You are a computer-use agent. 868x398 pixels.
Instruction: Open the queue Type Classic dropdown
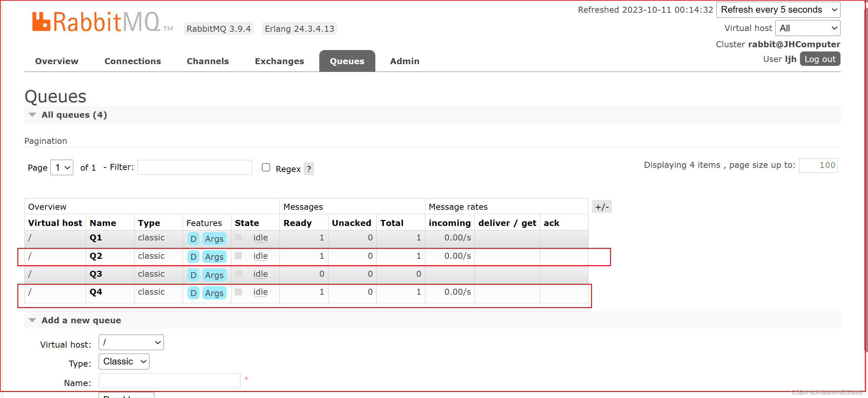tap(124, 362)
